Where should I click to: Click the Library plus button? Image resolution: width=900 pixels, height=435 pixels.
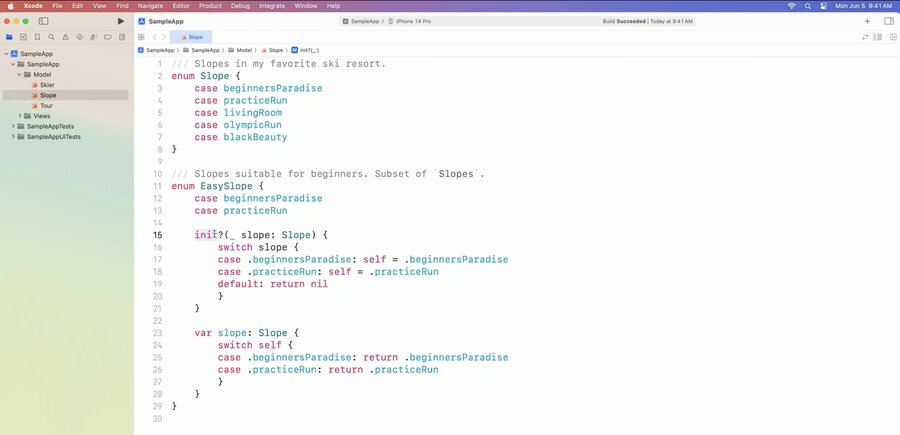(867, 21)
